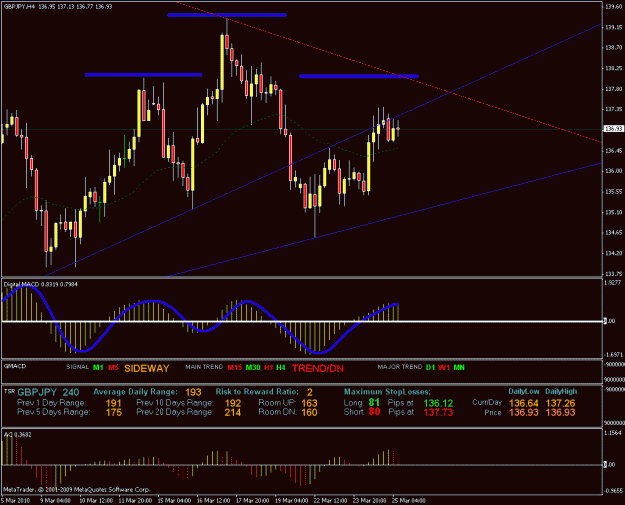The image size is (625, 505).
Task: Click the SIDEWAY signal text
Action: (x=147, y=368)
